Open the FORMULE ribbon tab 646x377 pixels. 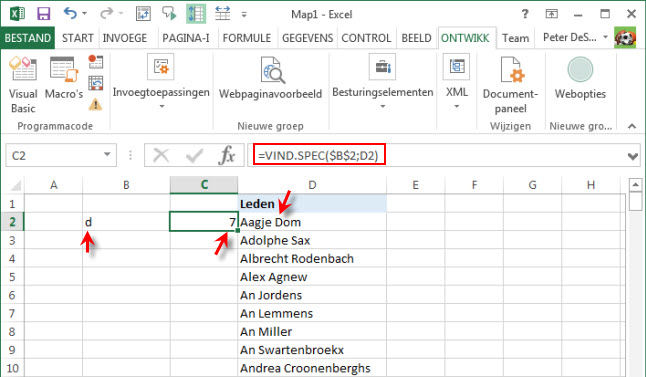click(x=247, y=38)
